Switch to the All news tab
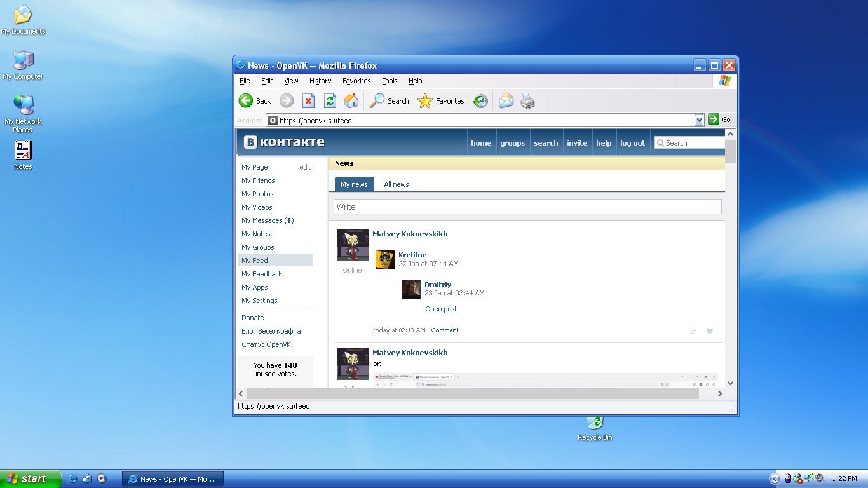 396,184
